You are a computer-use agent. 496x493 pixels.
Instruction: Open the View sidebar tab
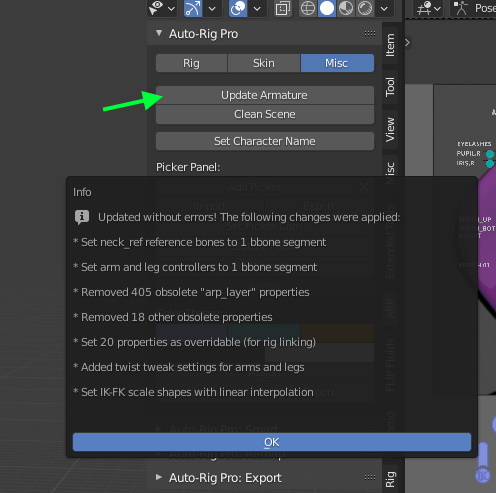390,130
